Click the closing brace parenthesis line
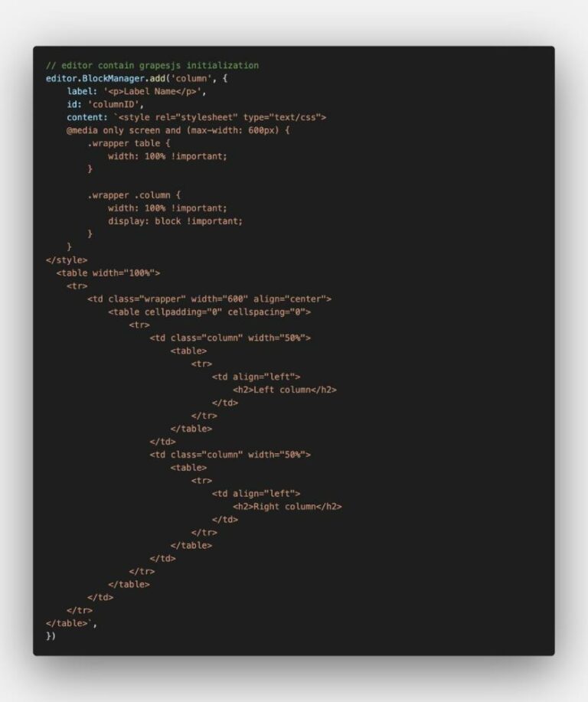Viewport: 588px width, 702px height. pyautogui.click(x=51, y=636)
